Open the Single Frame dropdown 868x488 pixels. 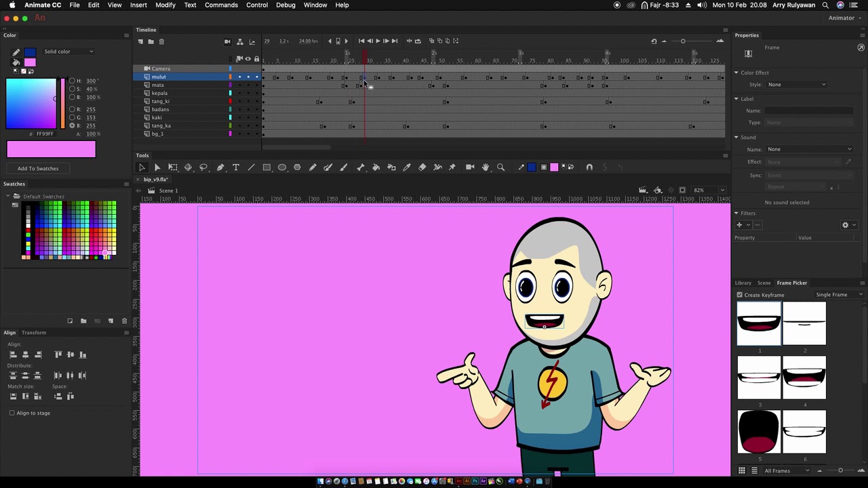pos(840,295)
